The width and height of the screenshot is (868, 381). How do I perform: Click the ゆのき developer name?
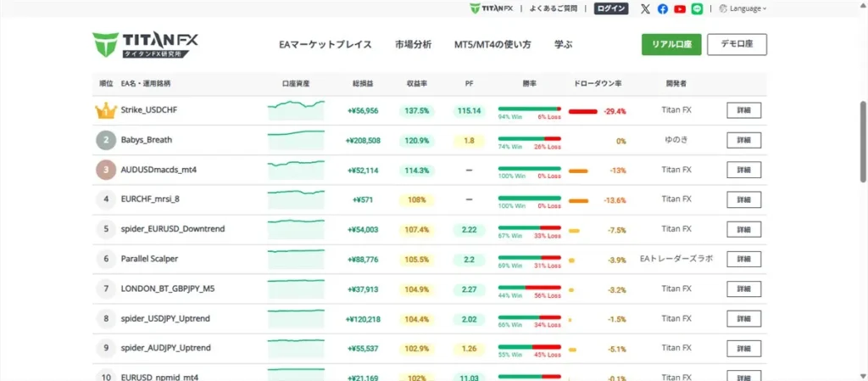coord(676,140)
